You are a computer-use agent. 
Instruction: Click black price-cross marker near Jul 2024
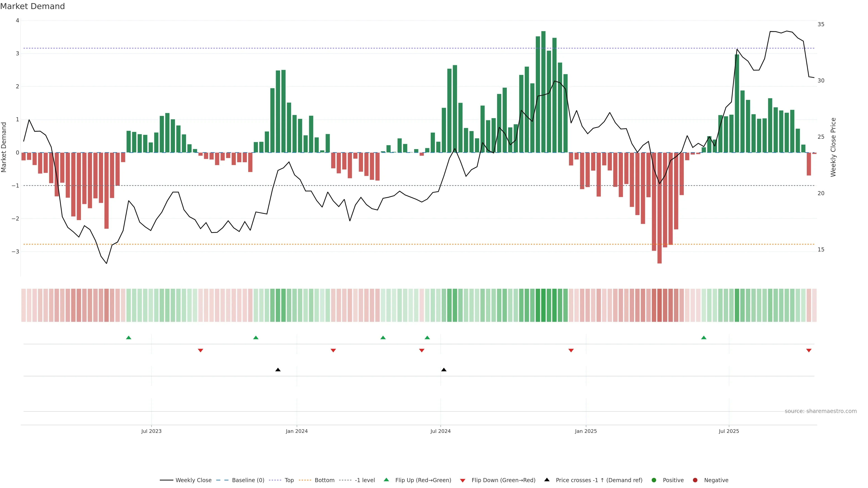444,370
